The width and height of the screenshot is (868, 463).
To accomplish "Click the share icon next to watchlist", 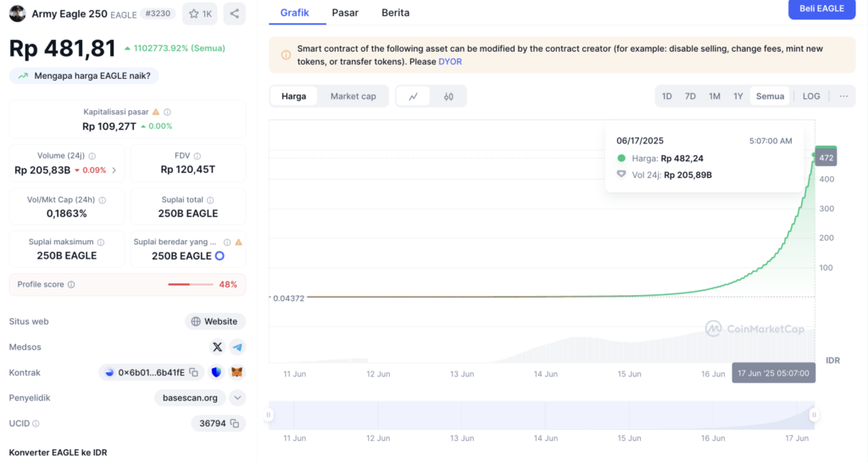I will tap(235, 14).
